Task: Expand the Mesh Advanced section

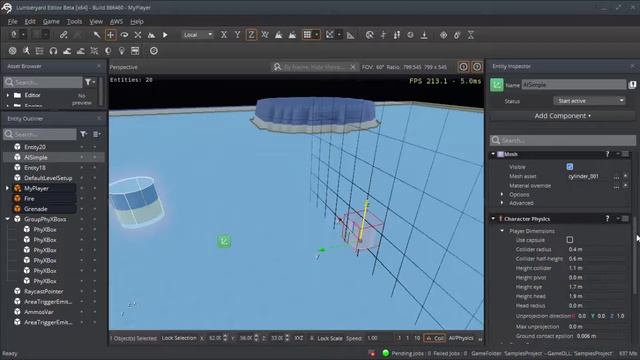Action: [502, 203]
